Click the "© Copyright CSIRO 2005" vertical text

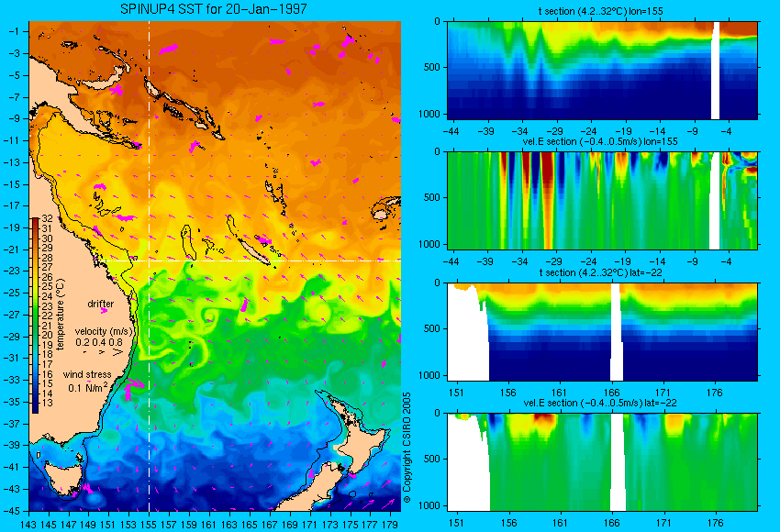coord(407,448)
